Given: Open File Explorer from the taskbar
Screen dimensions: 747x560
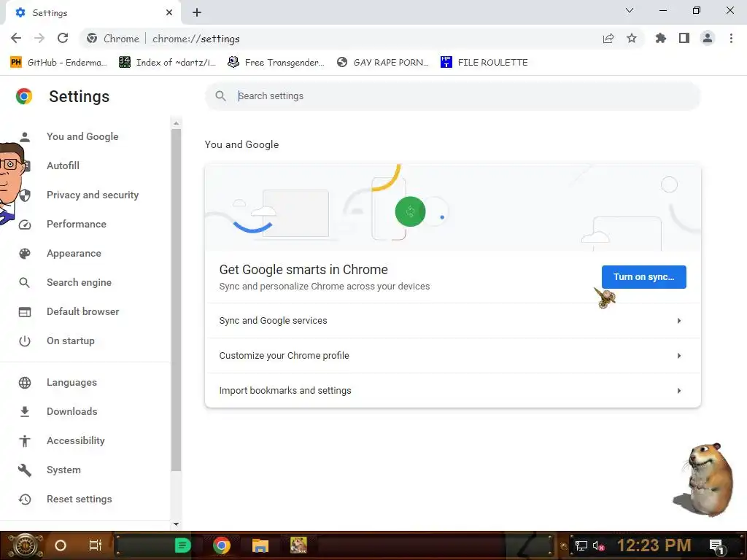Looking at the screenshot, I should (x=260, y=545).
